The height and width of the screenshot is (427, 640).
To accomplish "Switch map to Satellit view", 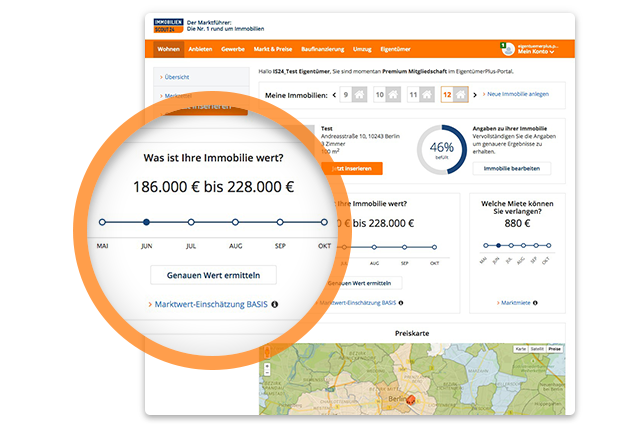I will [537, 348].
